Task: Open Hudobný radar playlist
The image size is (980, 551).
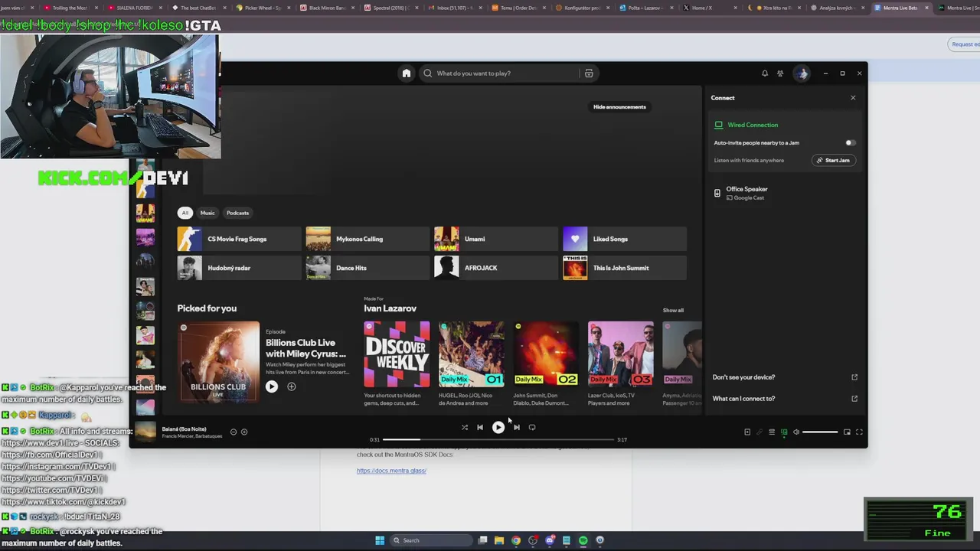Action: pyautogui.click(x=240, y=268)
